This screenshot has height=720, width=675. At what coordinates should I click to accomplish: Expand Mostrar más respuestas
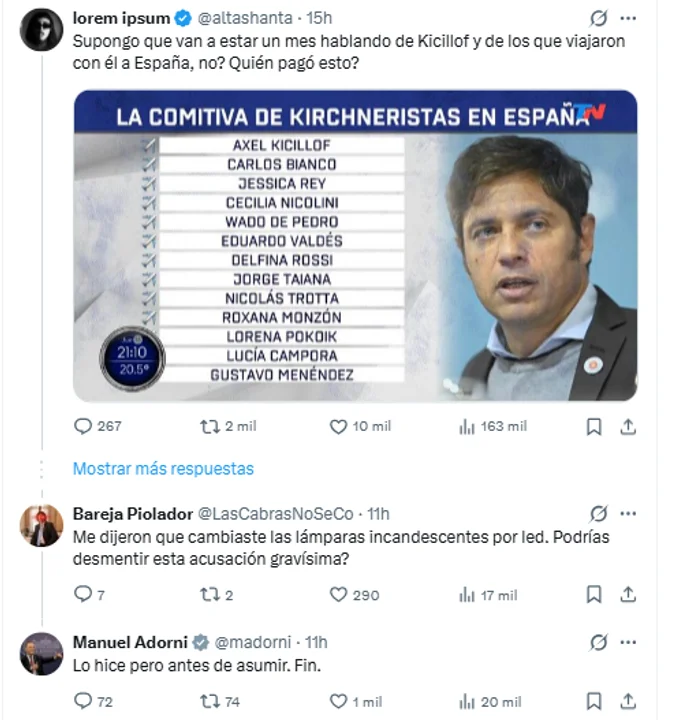click(x=163, y=468)
